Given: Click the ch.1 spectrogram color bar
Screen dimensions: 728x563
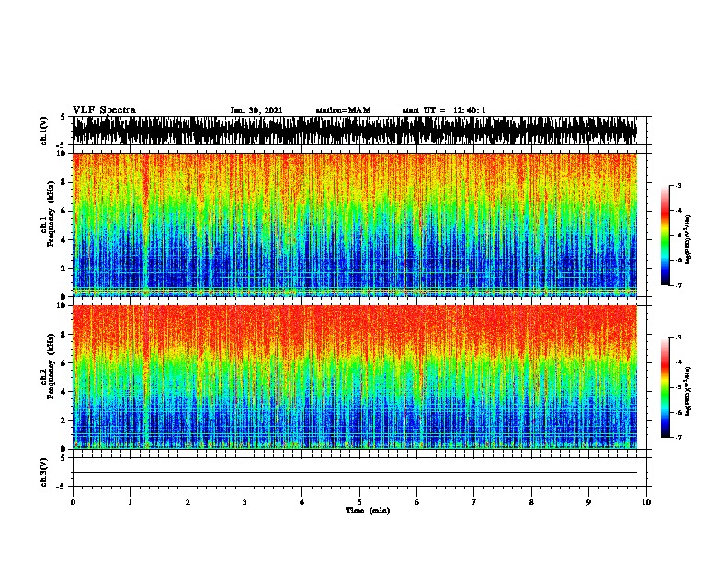Looking at the screenshot, I should click(x=665, y=236).
